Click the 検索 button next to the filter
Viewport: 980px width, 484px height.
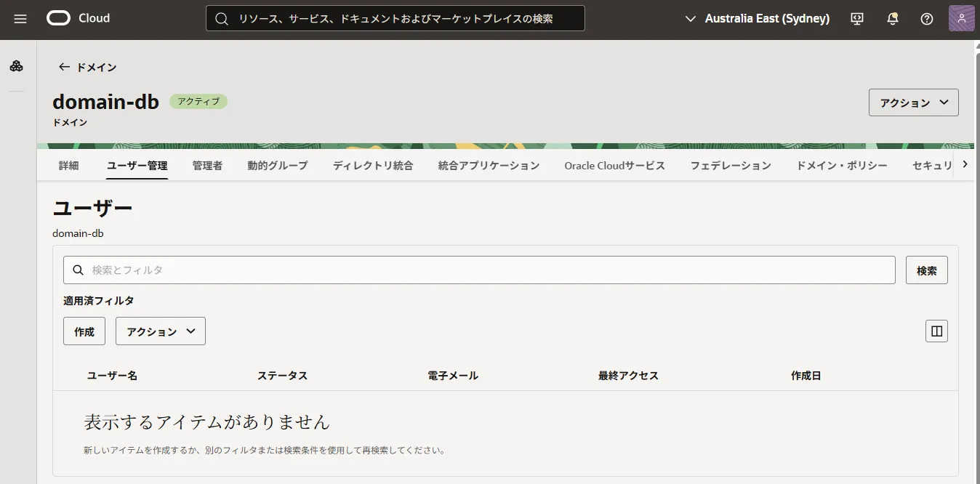[x=926, y=270]
